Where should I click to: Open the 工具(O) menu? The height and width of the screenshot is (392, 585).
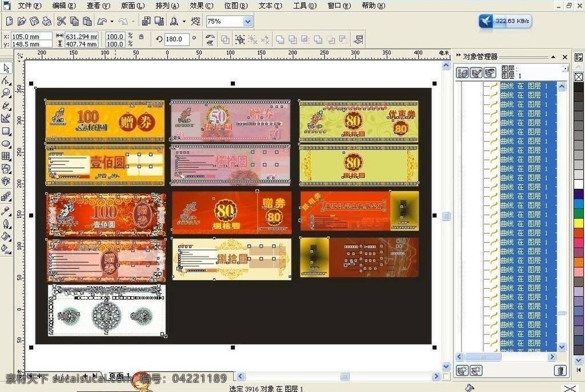click(305, 6)
